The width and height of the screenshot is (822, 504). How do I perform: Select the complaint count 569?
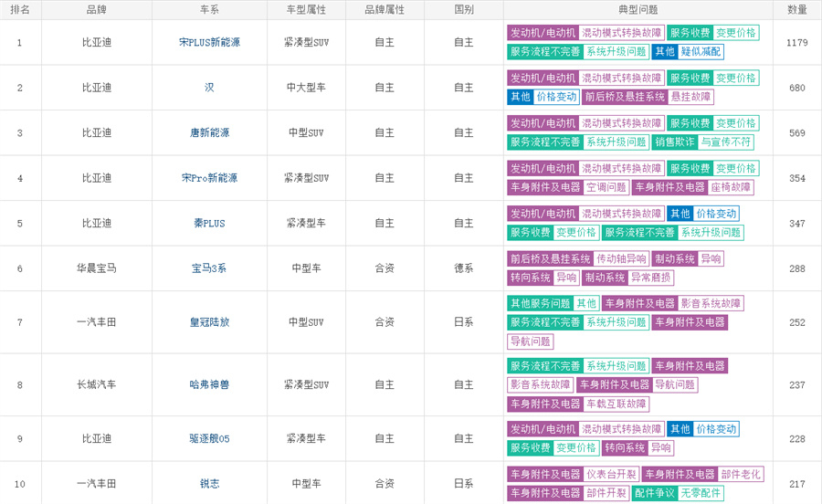coord(796,132)
